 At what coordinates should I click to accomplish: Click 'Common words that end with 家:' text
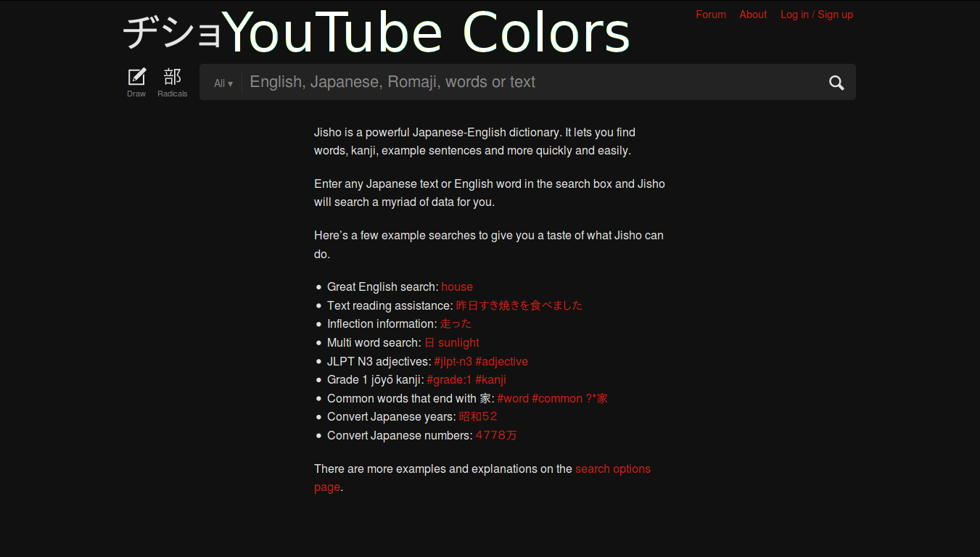[x=411, y=399]
